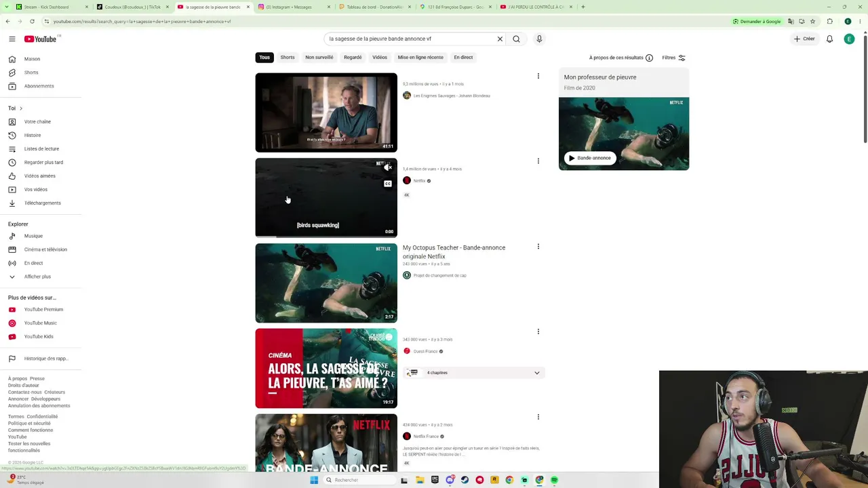Viewport: 868px width, 488px height.
Task: Open Steam from the taskbar
Action: (x=465, y=480)
